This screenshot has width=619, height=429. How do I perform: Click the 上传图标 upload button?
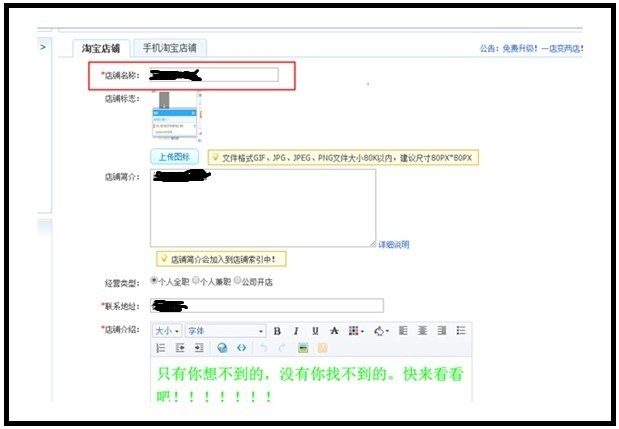(174, 157)
